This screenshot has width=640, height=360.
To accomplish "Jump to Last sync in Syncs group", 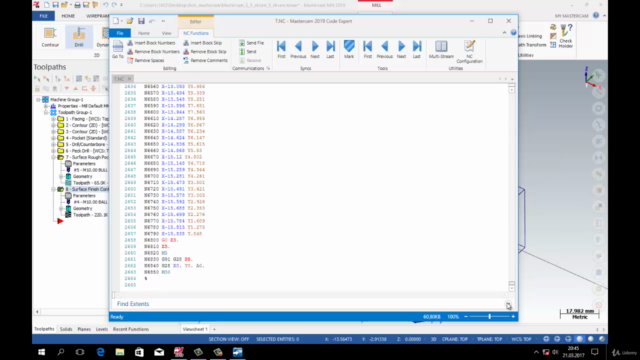I will pos(331,49).
